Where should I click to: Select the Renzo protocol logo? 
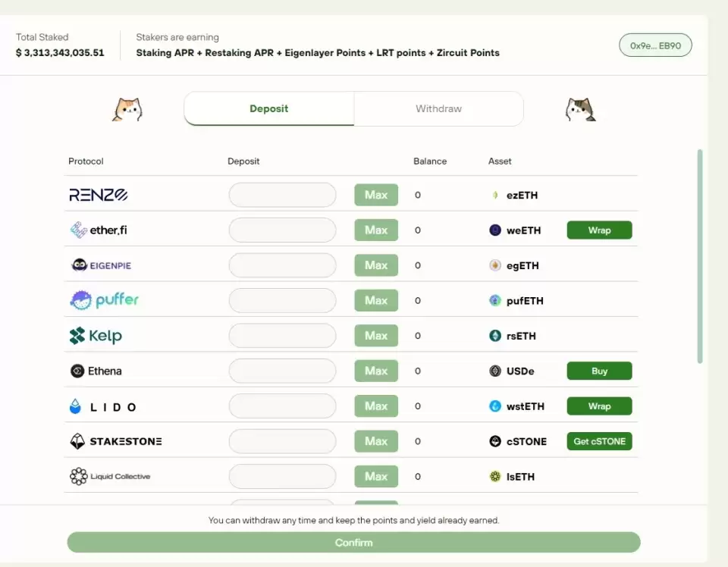[x=98, y=194]
